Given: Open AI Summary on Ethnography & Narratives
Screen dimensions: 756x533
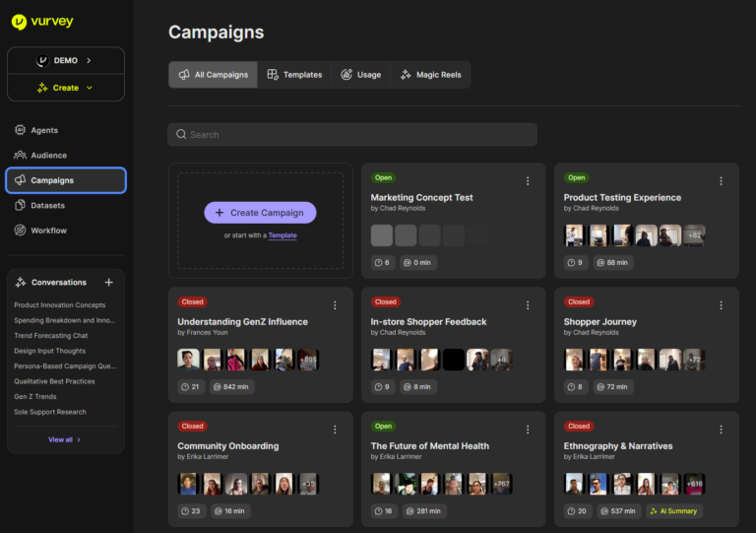Looking at the screenshot, I should pyautogui.click(x=674, y=511).
